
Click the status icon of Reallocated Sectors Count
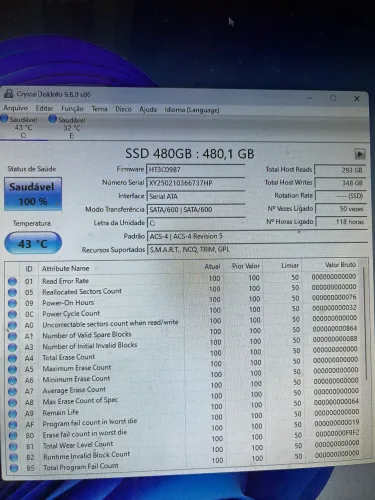12,292
